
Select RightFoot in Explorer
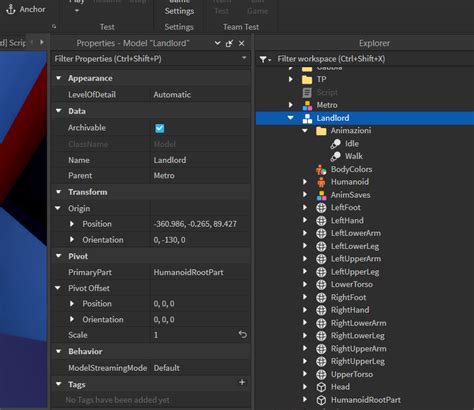(x=348, y=297)
